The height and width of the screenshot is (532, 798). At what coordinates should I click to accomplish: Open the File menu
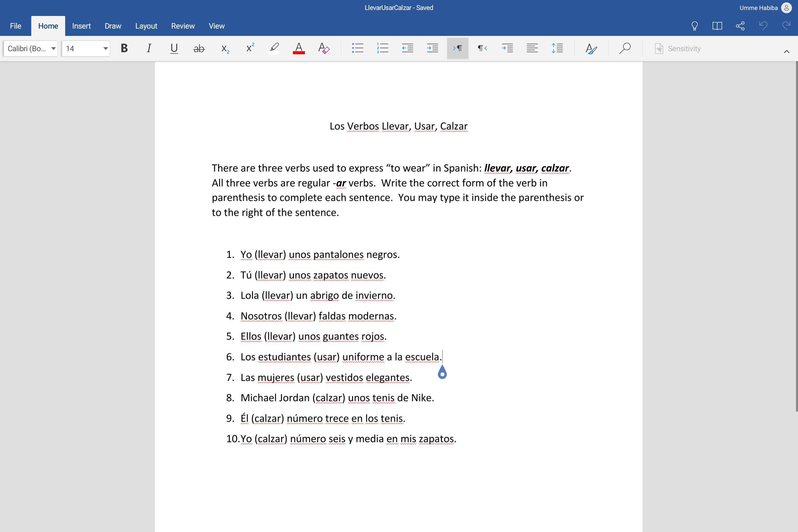tap(16, 26)
